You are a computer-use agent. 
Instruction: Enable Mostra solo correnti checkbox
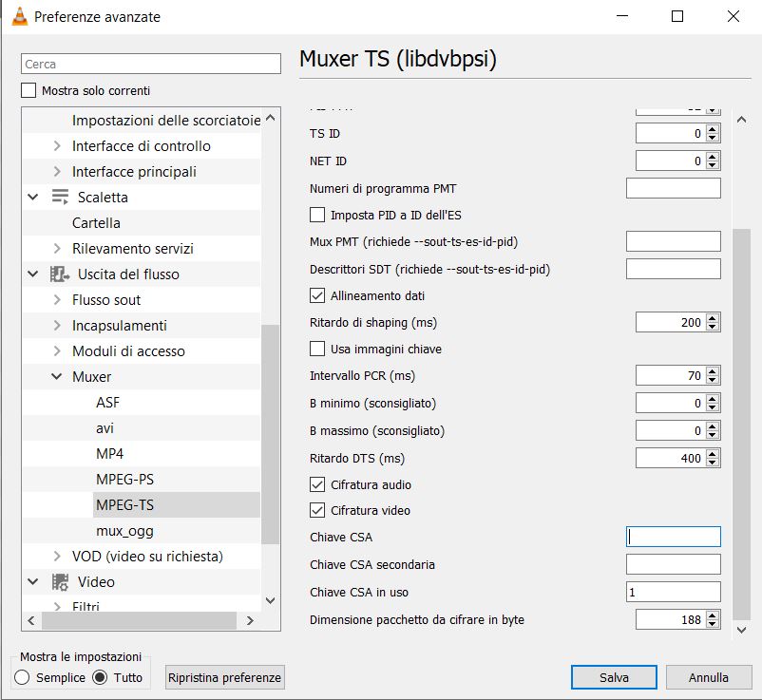coord(29,90)
